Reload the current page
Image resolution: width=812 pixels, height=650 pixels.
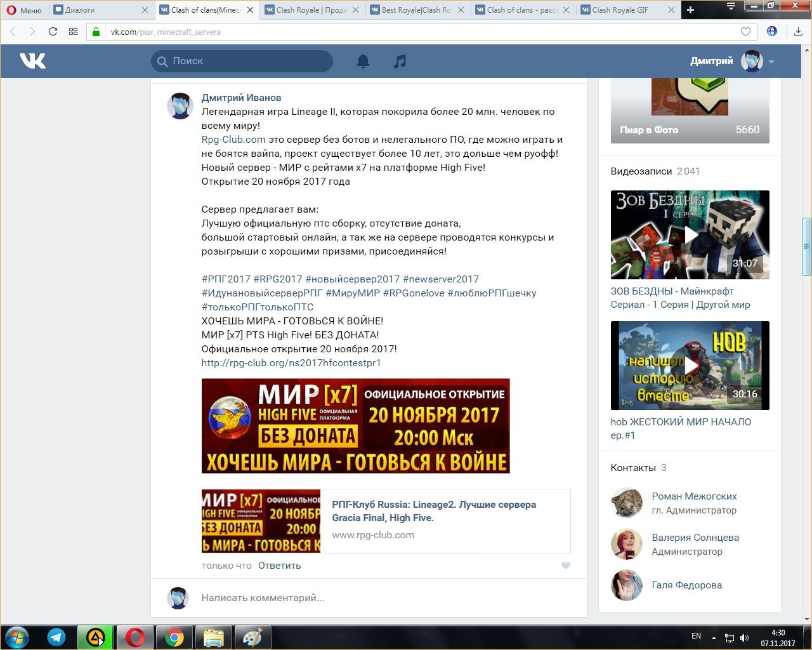[x=53, y=32]
